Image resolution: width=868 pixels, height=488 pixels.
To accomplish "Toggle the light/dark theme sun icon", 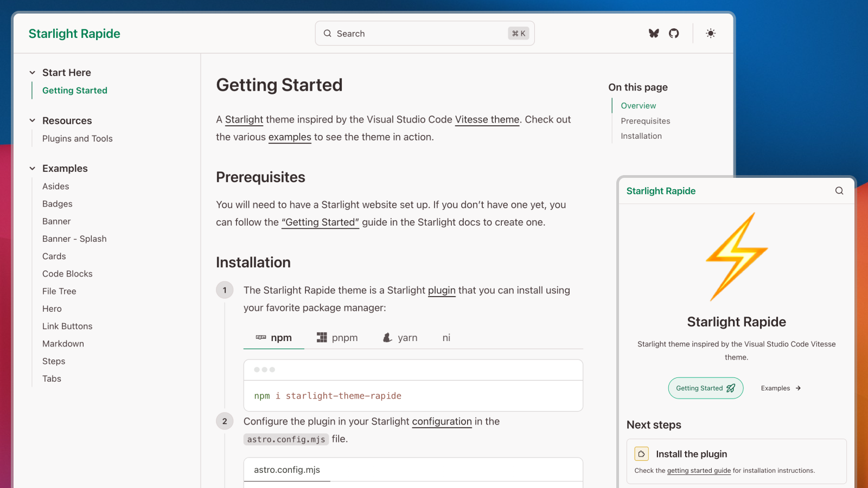I will tap(711, 33).
